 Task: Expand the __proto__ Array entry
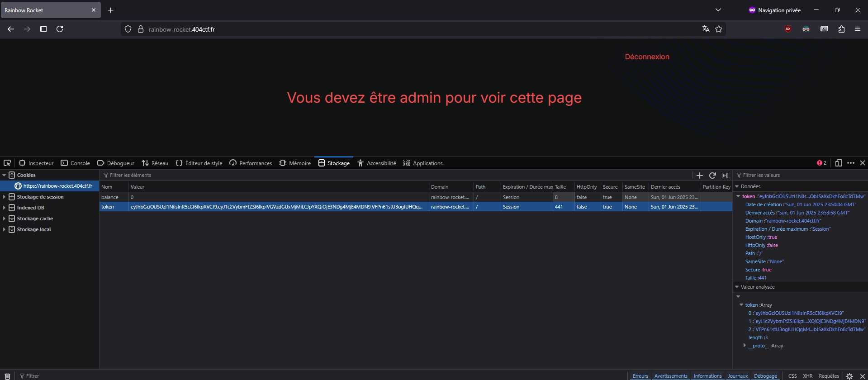click(745, 346)
